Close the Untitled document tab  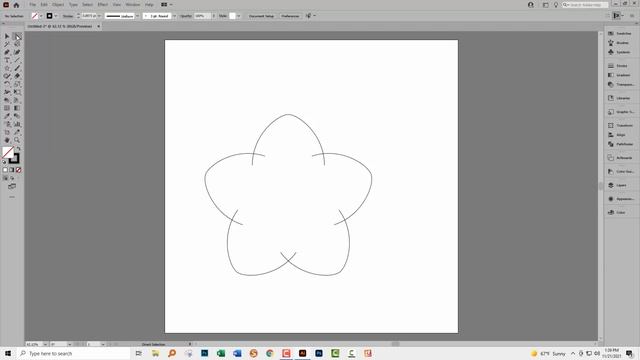[98, 26]
